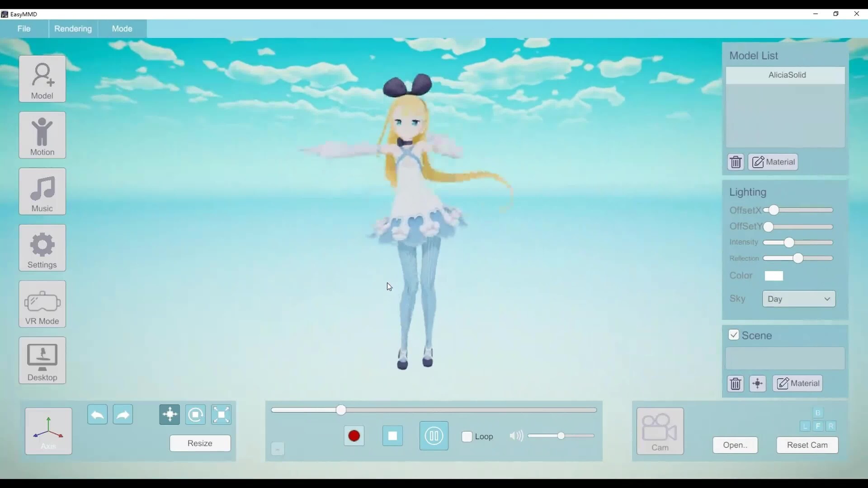The width and height of the screenshot is (868, 488).
Task: Select the rotate tool icon
Action: 195,415
